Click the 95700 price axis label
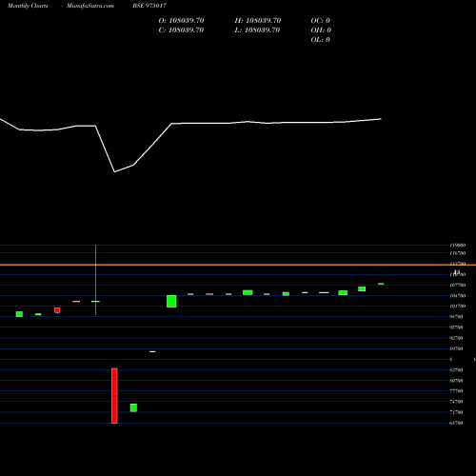 pyautogui.click(x=456, y=327)
